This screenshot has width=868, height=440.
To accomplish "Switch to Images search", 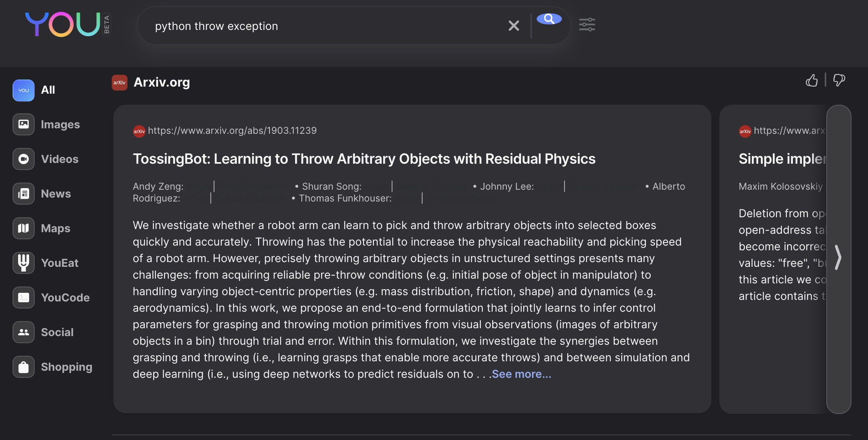I will [24, 125].
